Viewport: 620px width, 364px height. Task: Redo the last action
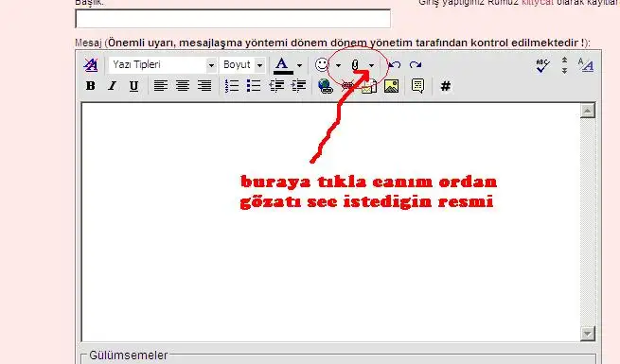point(416,64)
